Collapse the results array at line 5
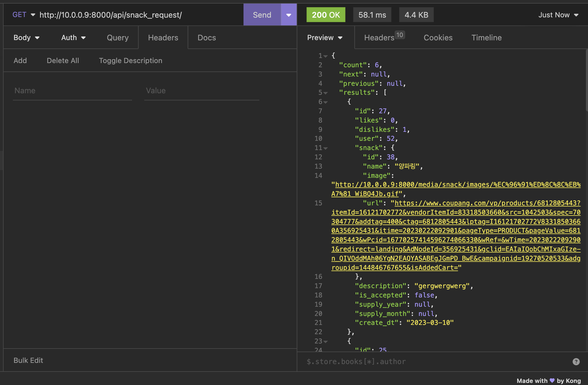This screenshot has height=385, width=588. click(x=326, y=93)
